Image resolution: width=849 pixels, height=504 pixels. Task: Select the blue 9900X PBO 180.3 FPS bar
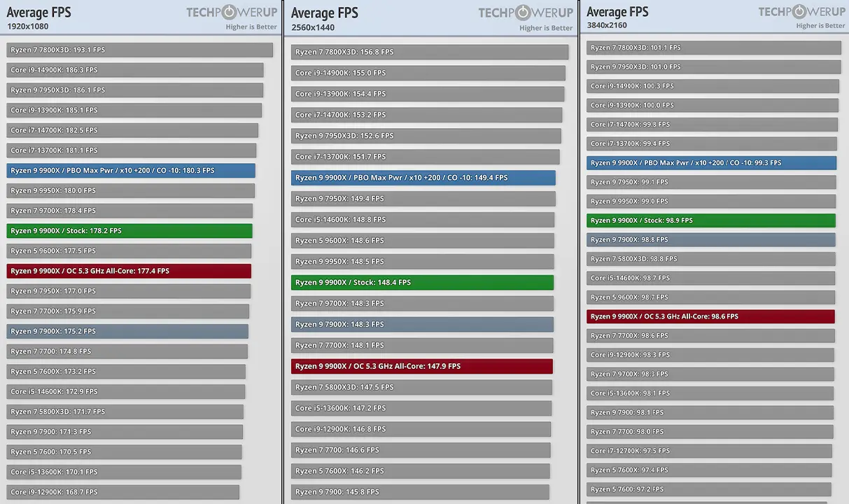point(131,171)
